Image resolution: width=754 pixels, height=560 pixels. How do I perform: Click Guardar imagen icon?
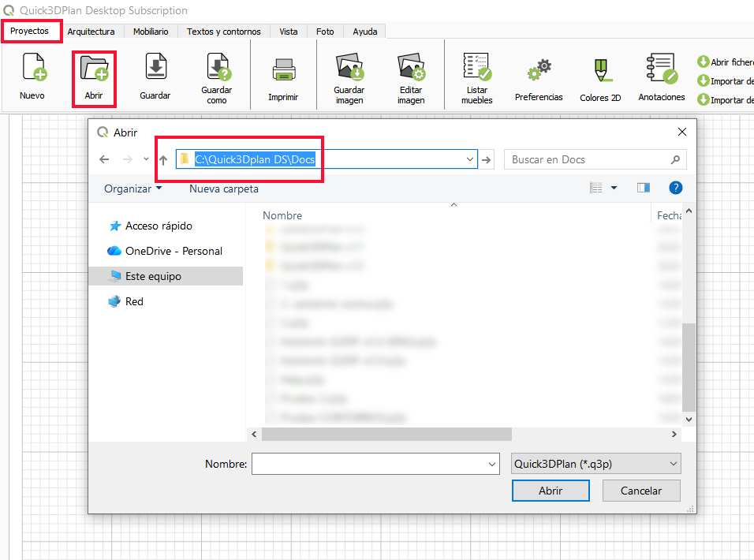click(349, 67)
